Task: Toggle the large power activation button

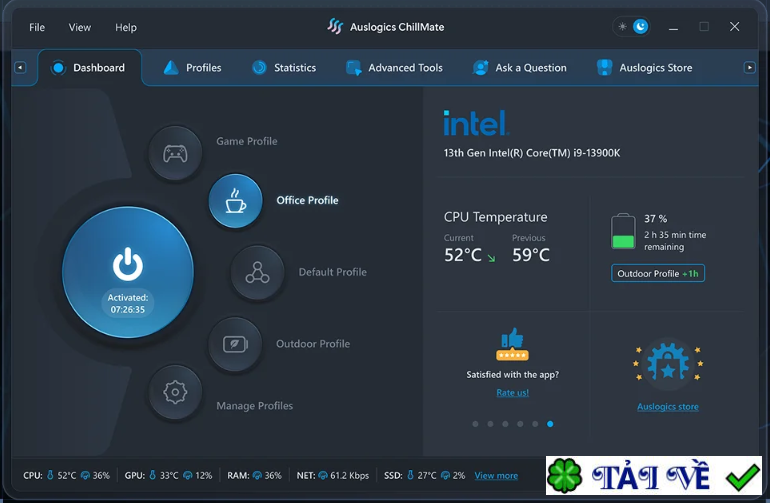Action: [x=128, y=272]
